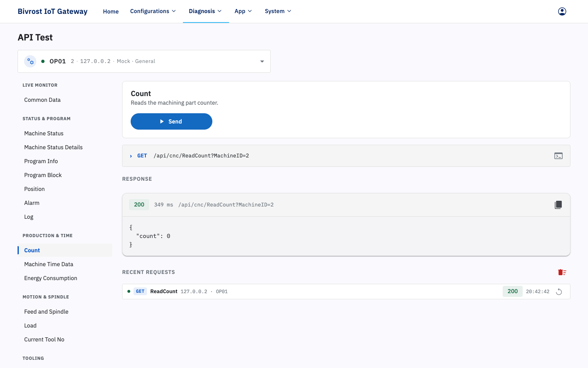Expand the GET request details chevron
The width and height of the screenshot is (588, 368).
pyautogui.click(x=131, y=156)
